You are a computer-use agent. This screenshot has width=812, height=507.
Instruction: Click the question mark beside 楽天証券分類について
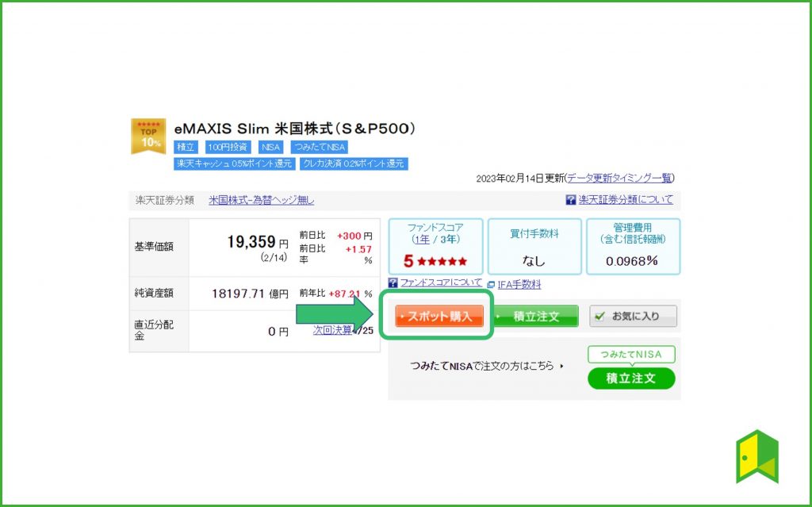pos(569,200)
